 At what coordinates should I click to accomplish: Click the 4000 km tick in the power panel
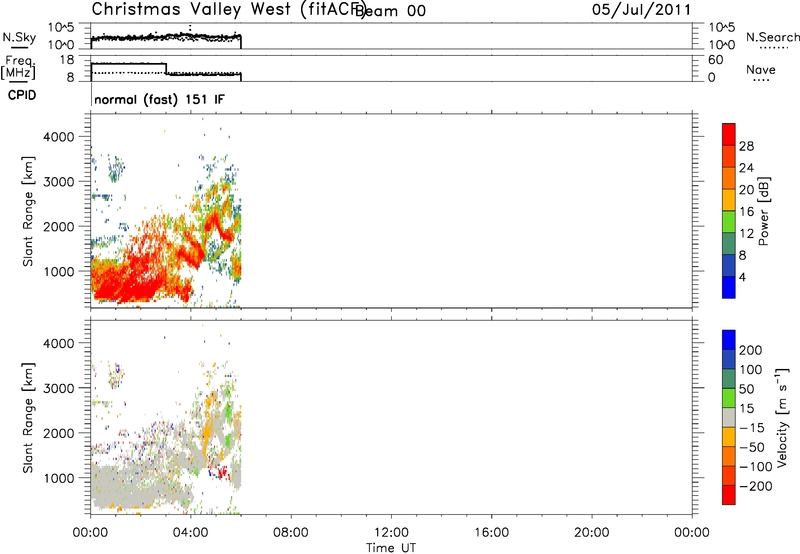tap(59, 137)
